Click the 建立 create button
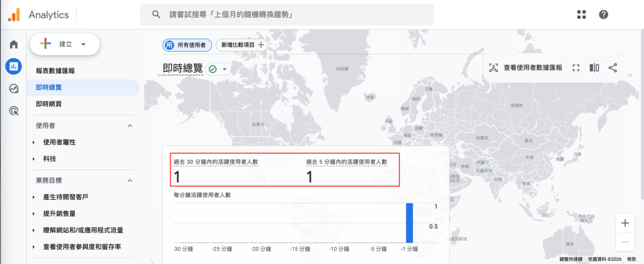Image resolution: width=644 pixels, height=264 pixels. (x=65, y=44)
